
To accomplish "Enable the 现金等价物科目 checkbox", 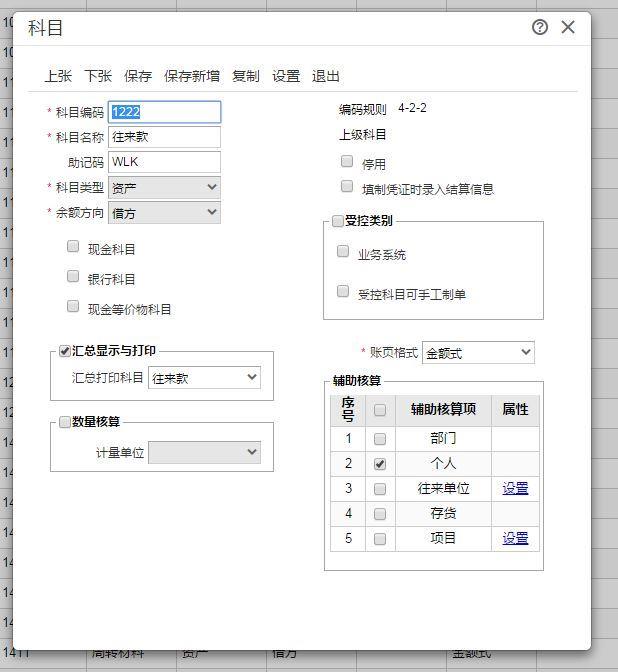I will coord(73,306).
